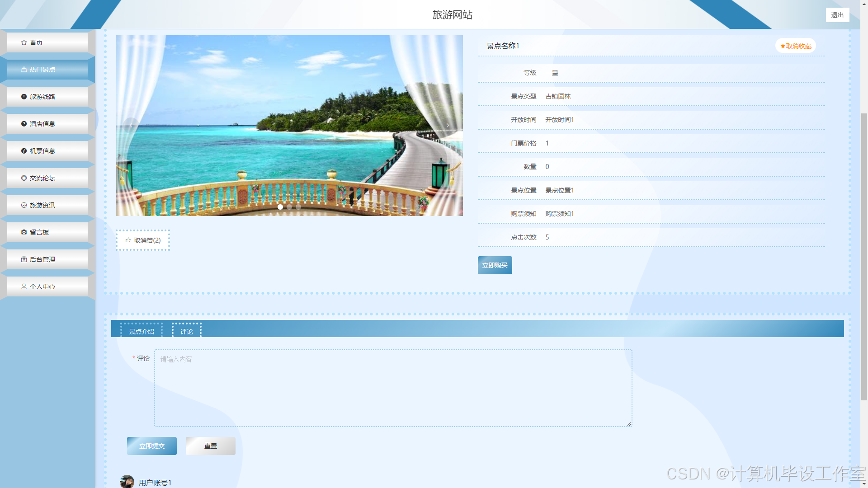Viewport: 868px width, 488px height.
Task: Click the user icon beside 个人中心
Action: (24, 286)
